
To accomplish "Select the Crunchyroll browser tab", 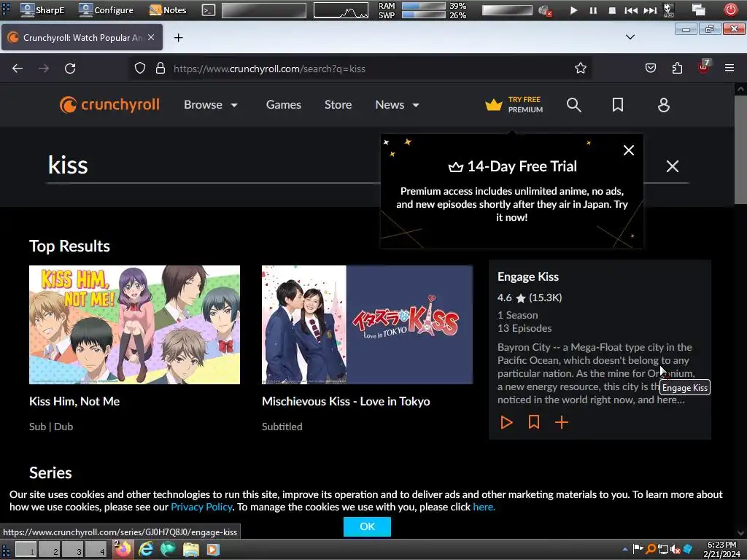I will click(82, 38).
